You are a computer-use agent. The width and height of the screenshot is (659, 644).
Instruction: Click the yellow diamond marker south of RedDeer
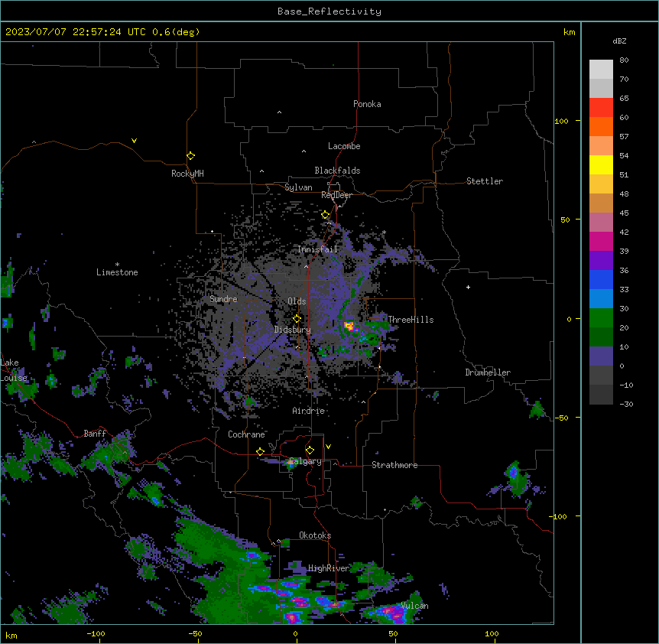pos(326,215)
